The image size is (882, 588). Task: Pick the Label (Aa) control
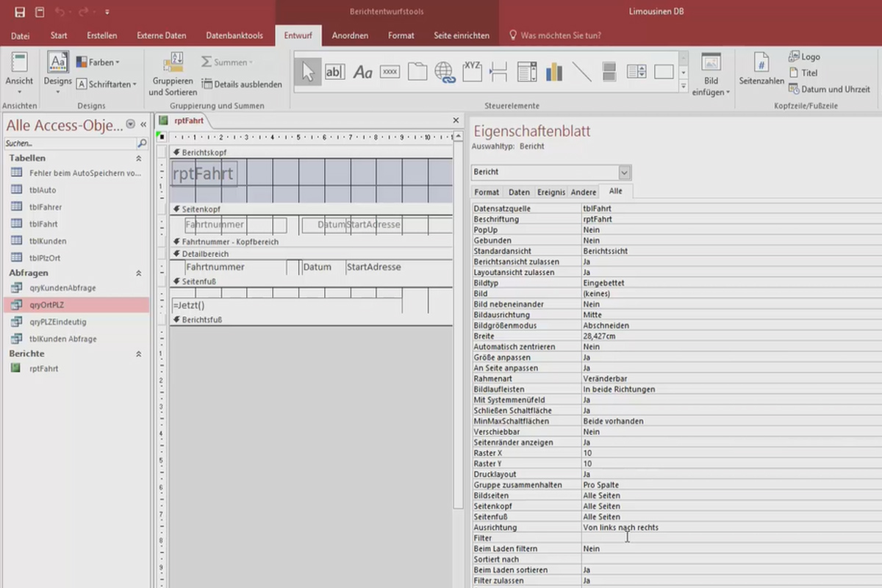tap(363, 71)
